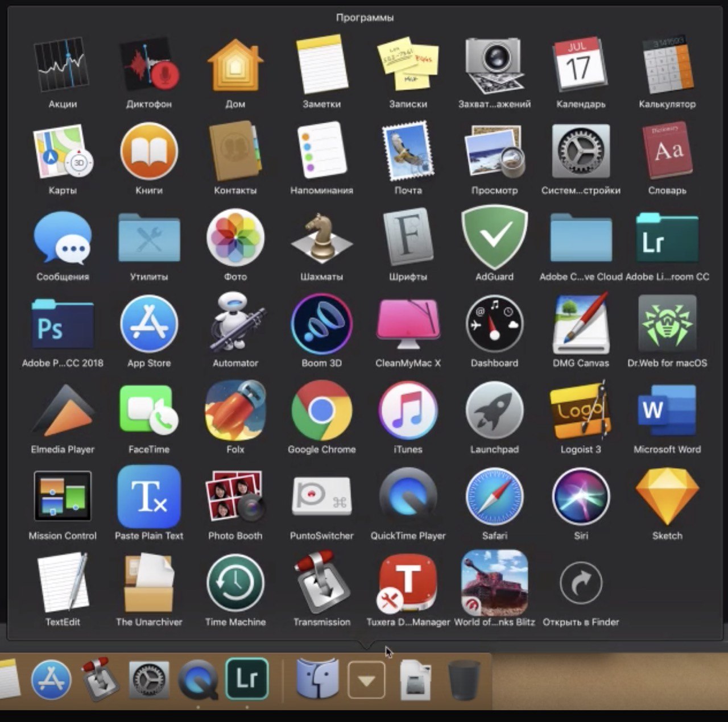Launch Elmedia Player
This screenshot has height=722, width=728.
coord(63,410)
